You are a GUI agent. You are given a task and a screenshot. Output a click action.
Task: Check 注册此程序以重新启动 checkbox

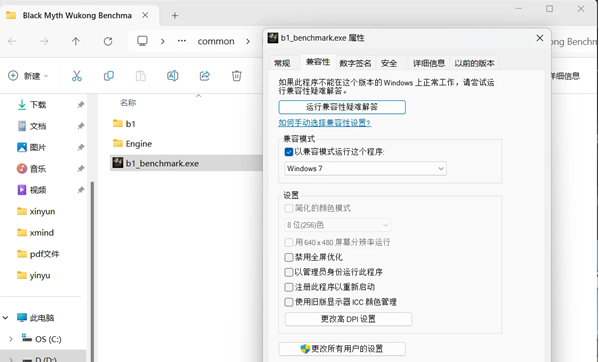click(x=289, y=287)
